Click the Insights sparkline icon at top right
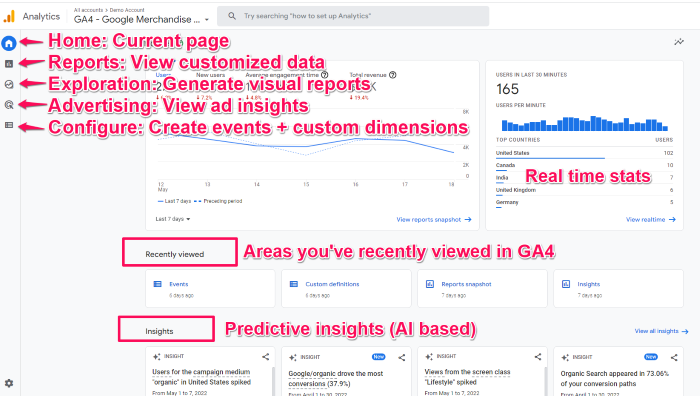700x396 pixels. [x=679, y=42]
